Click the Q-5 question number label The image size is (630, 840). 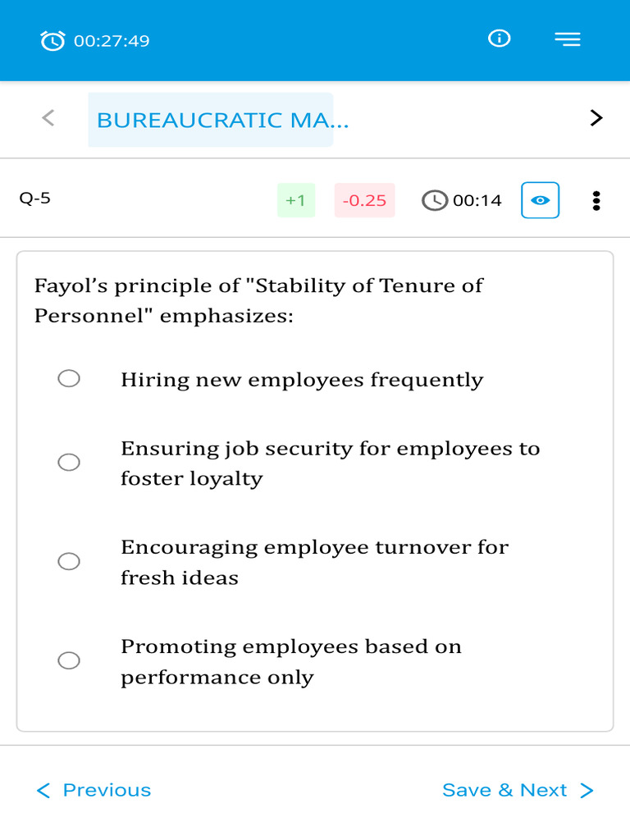click(x=34, y=199)
